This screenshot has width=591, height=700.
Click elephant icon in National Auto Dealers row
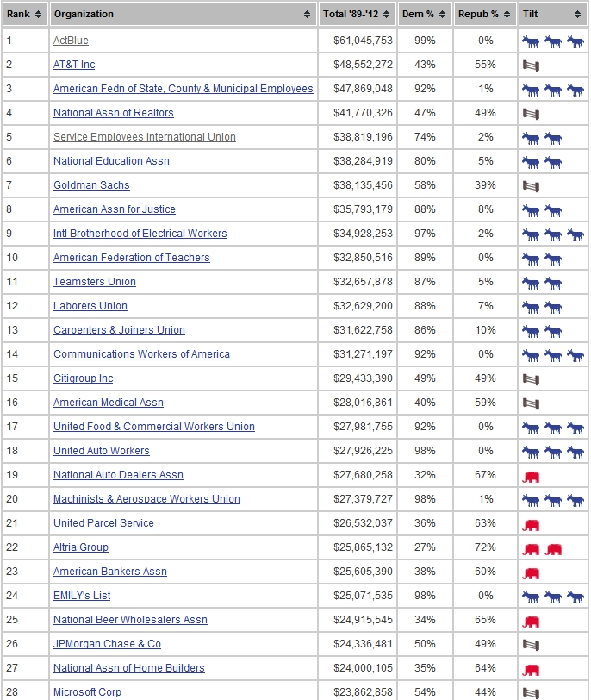(x=531, y=477)
